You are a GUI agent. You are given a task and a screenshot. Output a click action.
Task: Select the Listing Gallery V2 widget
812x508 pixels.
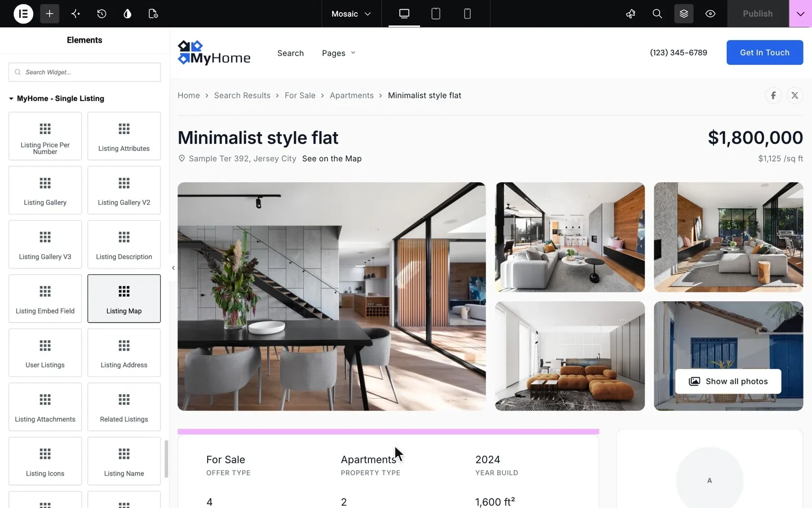click(124, 190)
